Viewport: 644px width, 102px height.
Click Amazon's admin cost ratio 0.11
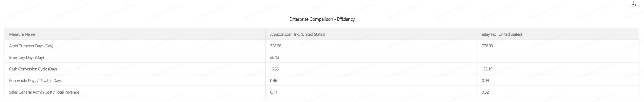(274, 92)
